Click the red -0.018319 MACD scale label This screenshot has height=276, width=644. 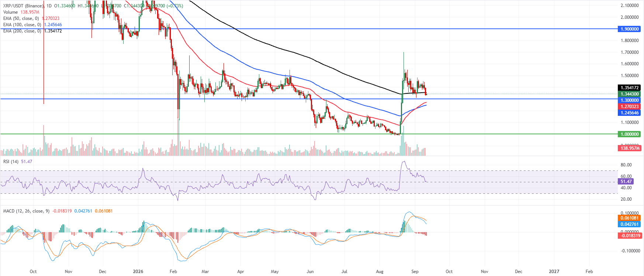629,236
